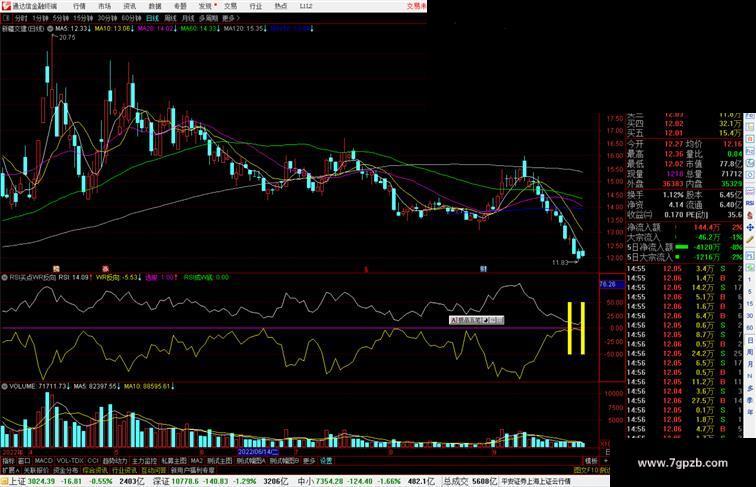Image resolution: width=756 pixels, height=487 pixels.
Task: Switch to the 5分钟 period
Action: tap(61, 18)
